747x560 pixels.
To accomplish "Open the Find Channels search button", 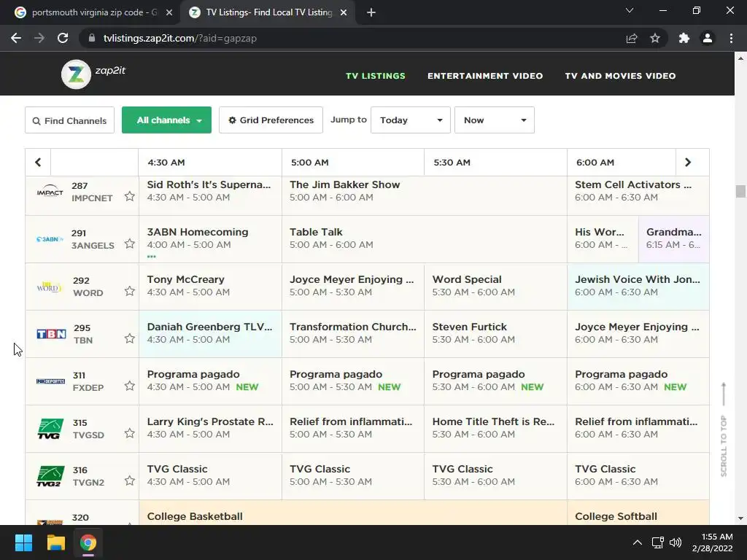I will (x=69, y=120).
